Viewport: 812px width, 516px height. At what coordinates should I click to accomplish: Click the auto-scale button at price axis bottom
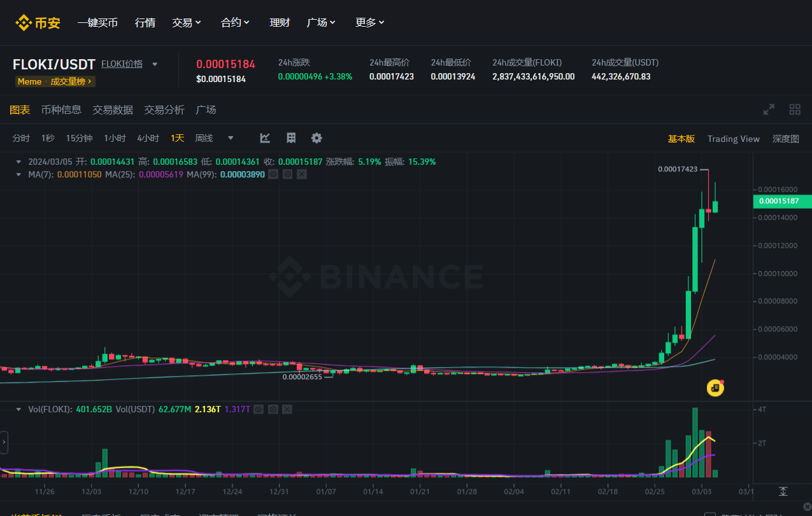(783, 492)
